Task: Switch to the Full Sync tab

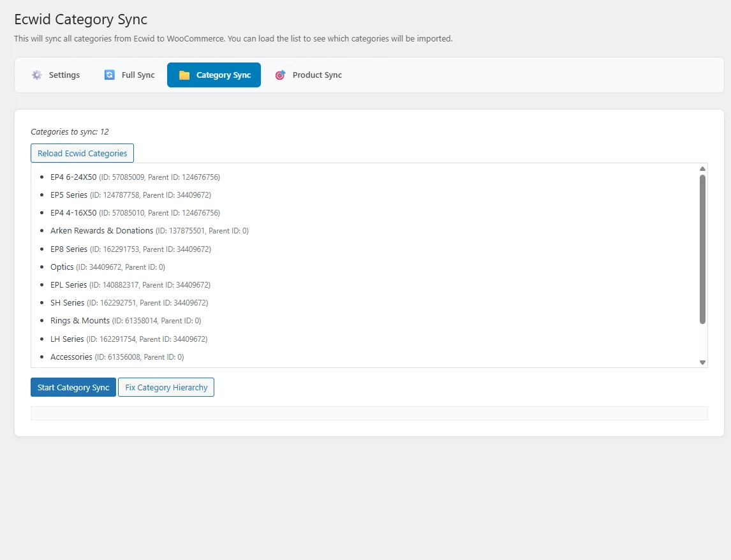Action: coord(129,75)
